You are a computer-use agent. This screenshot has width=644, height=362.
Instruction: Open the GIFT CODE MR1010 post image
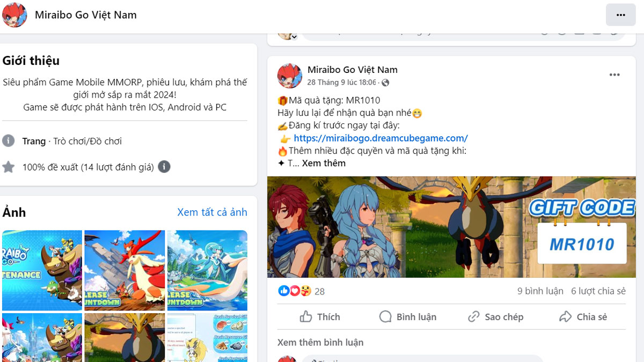[451, 227]
